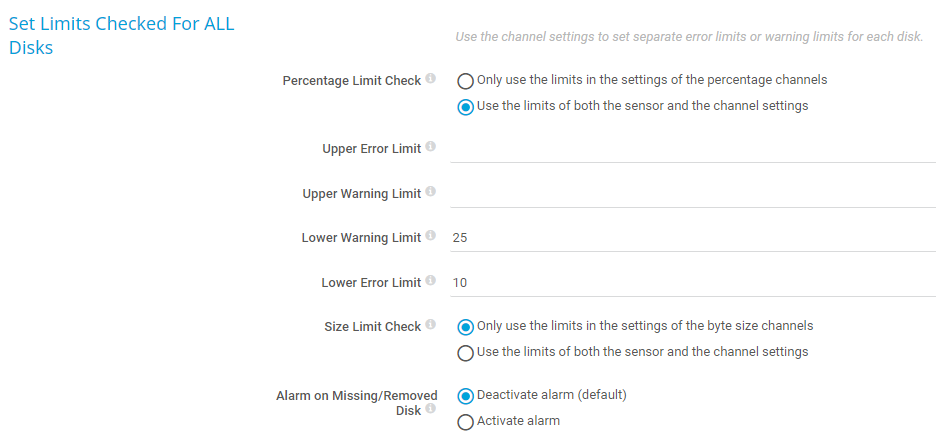Show help for Lower Warning Limit
The height and width of the screenshot is (439, 936).
click(430, 236)
